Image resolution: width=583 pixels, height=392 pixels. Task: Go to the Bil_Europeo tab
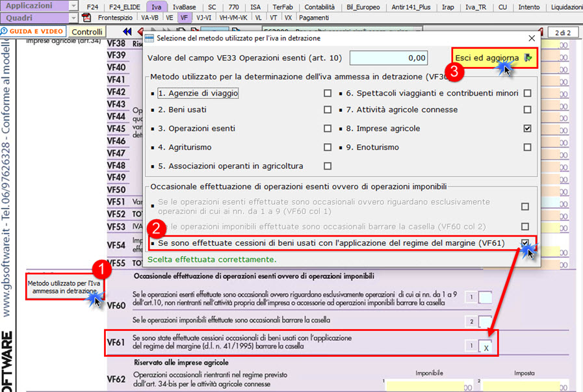pyautogui.click(x=363, y=7)
